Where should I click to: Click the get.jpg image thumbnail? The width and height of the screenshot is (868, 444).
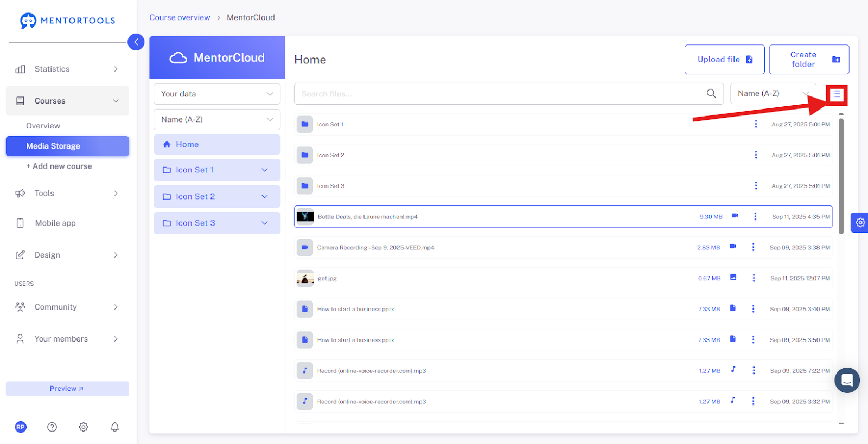(305, 279)
